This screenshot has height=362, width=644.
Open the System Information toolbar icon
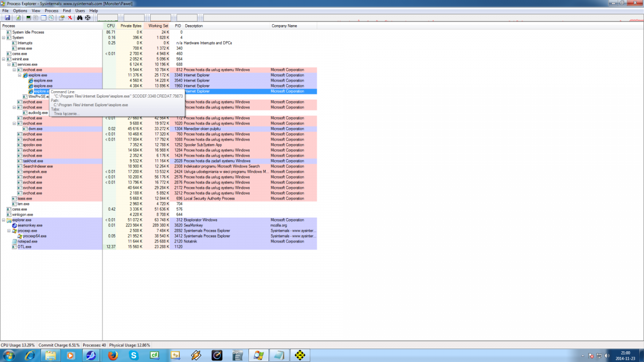point(28,18)
